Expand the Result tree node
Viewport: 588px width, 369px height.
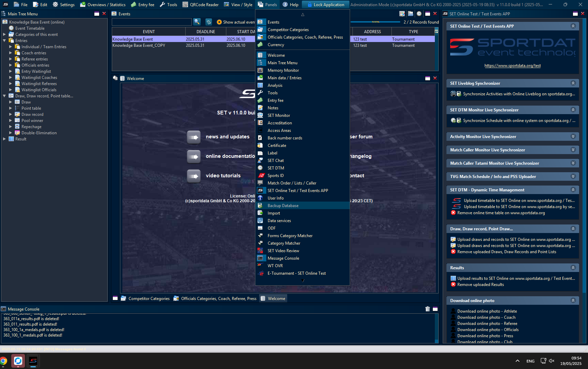tap(4, 139)
